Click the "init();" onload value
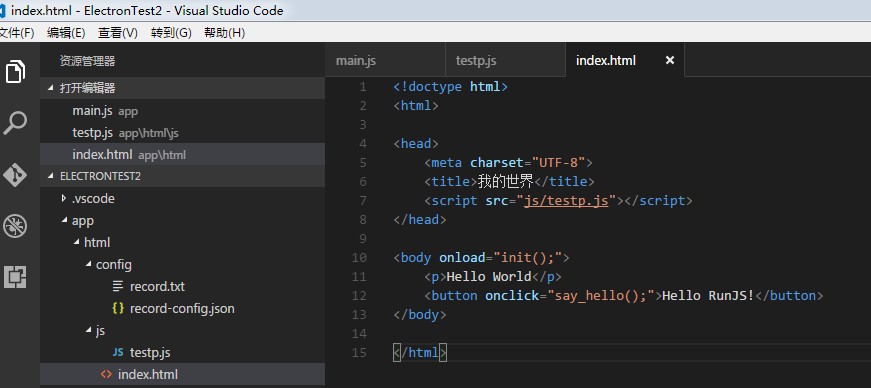 click(x=528, y=258)
